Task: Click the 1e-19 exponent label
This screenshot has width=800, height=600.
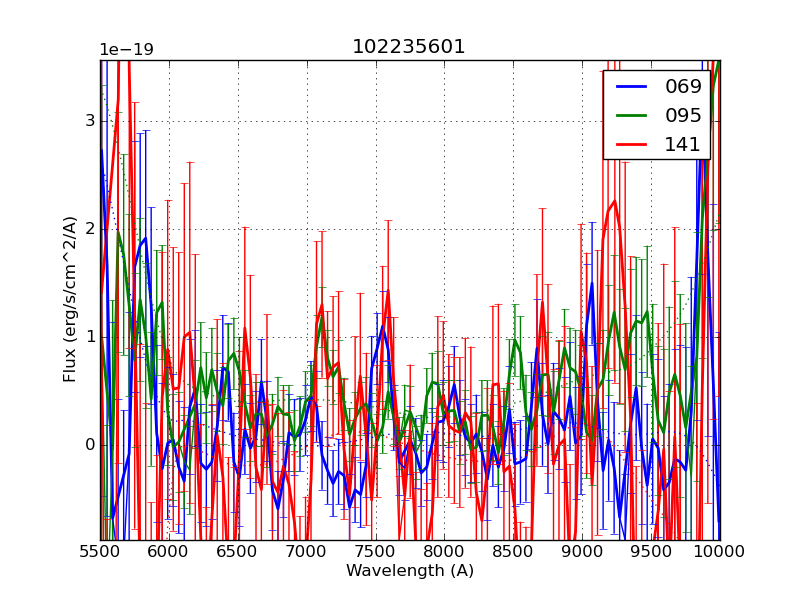Action: click(x=126, y=50)
